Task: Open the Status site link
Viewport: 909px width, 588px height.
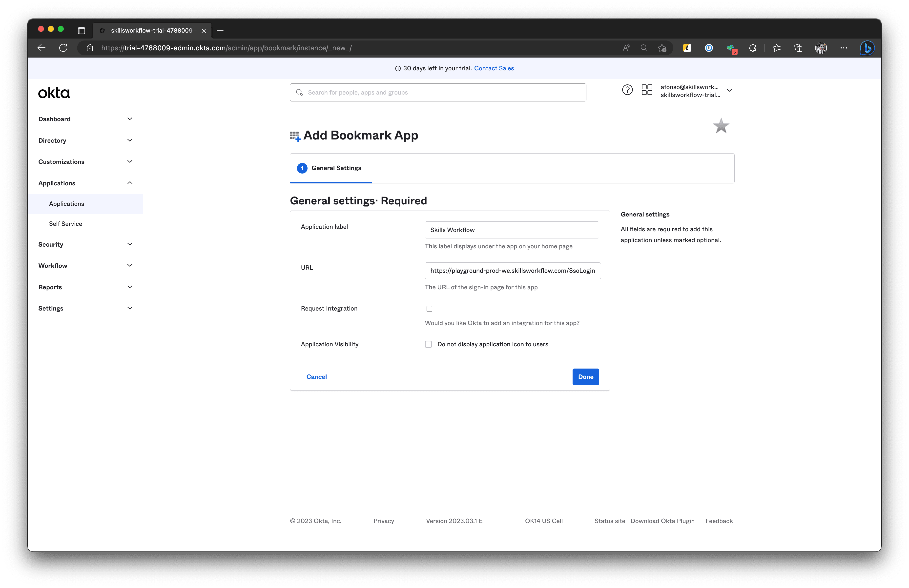Action: 610,521
